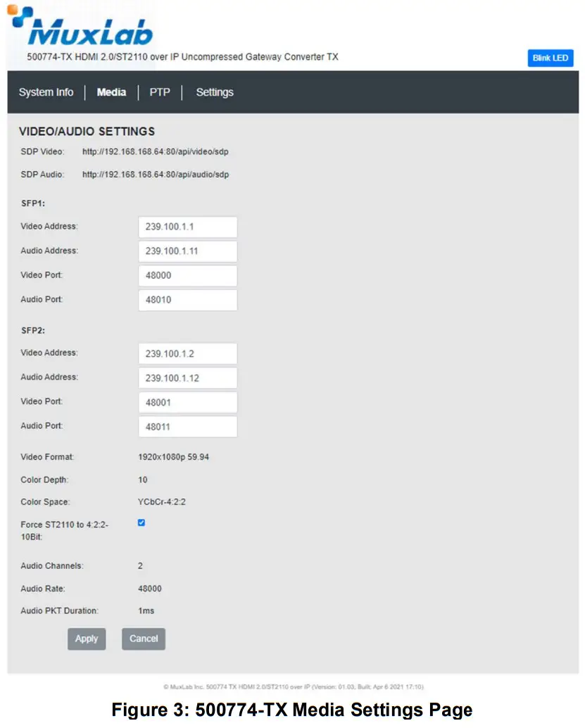This screenshot has height=728, width=585.
Task: Click the Apply button
Action: pos(86,639)
